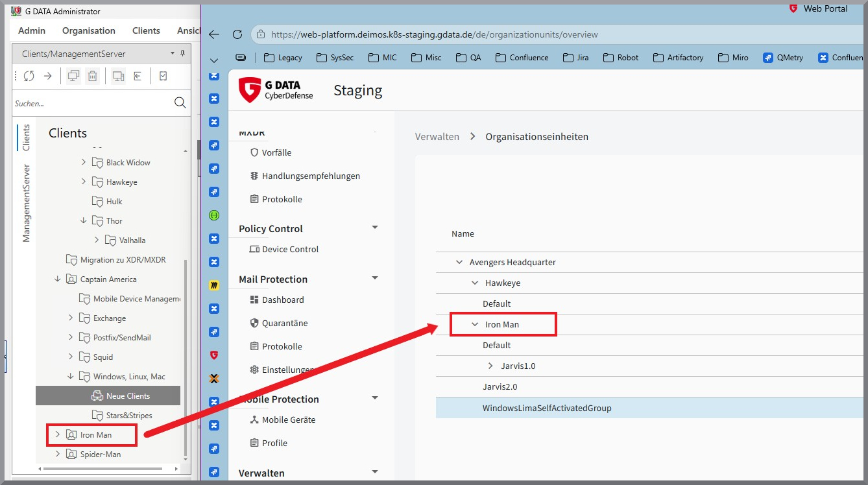Click the browser back arrow
Image resolution: width=868 pixels, height=485 pixels.
point(214,34)
